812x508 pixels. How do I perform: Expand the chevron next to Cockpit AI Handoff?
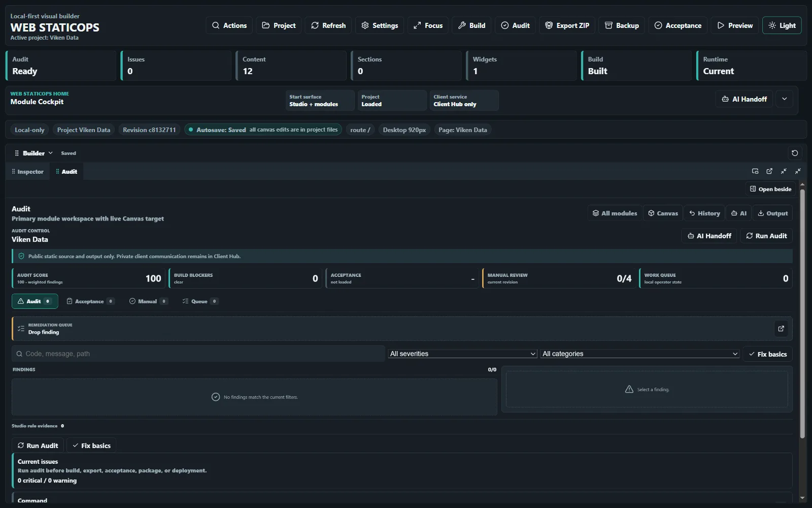pos(785,99)
